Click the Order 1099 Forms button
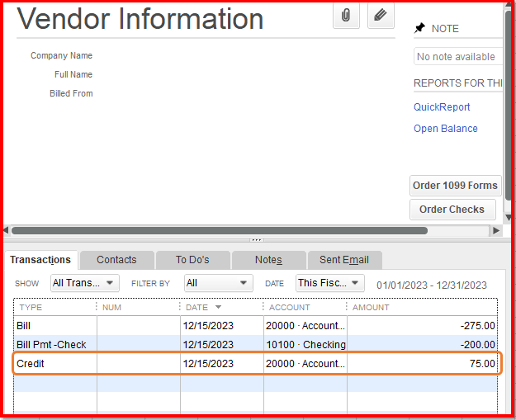 pyautogui.click(x=455, y=186)
